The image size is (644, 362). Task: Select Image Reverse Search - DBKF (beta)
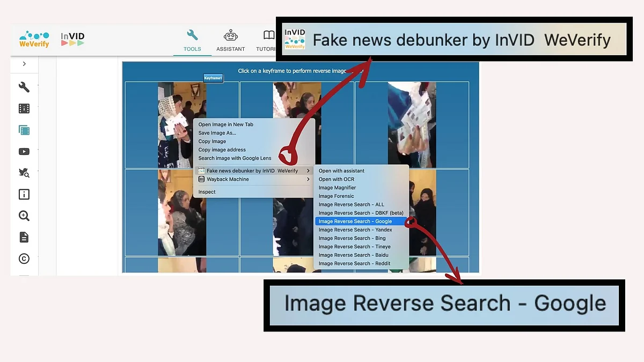click(361, 213)
